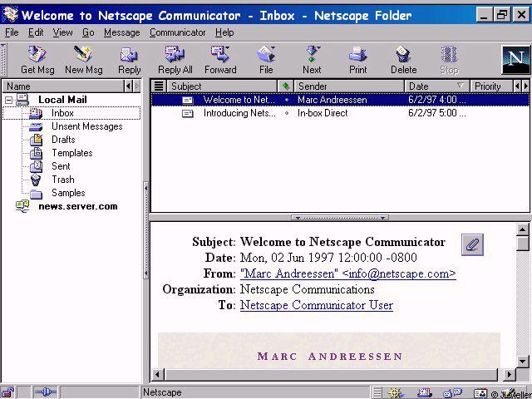Click horizontal scrollbar left arrow
This screenshot has height=399, width=532.
coord(157,375)
